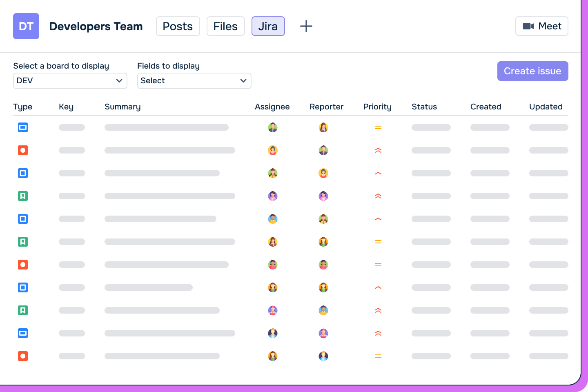The height and width of the screenshot is (392, 588).
Task: Click the Create issue button
Action: tap(532, 71)
